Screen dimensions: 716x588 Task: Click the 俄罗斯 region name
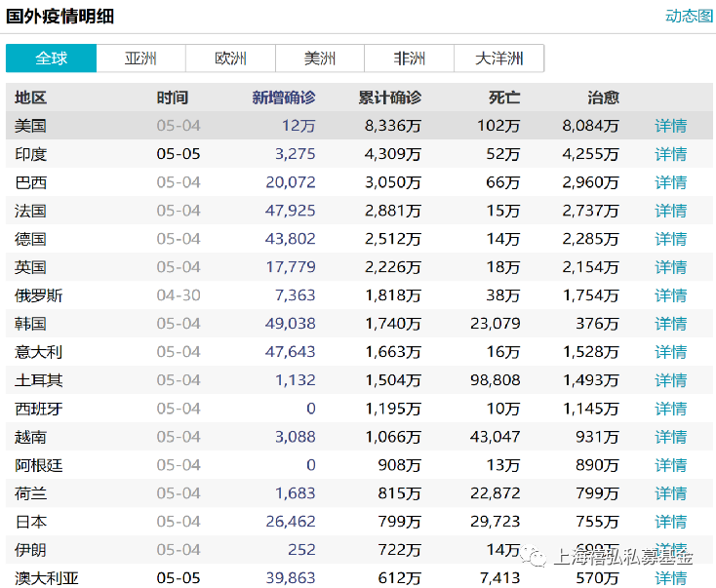click(38, 295)
